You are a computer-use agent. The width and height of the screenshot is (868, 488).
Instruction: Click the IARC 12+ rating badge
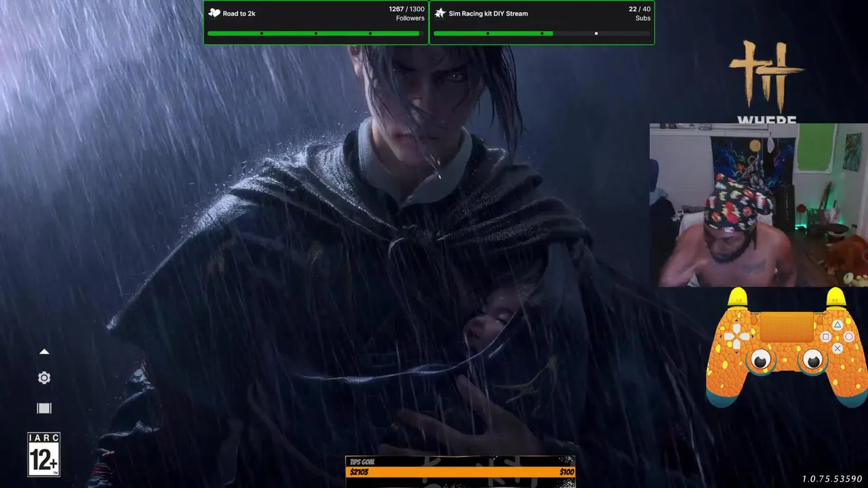click(x=44, y=454)
